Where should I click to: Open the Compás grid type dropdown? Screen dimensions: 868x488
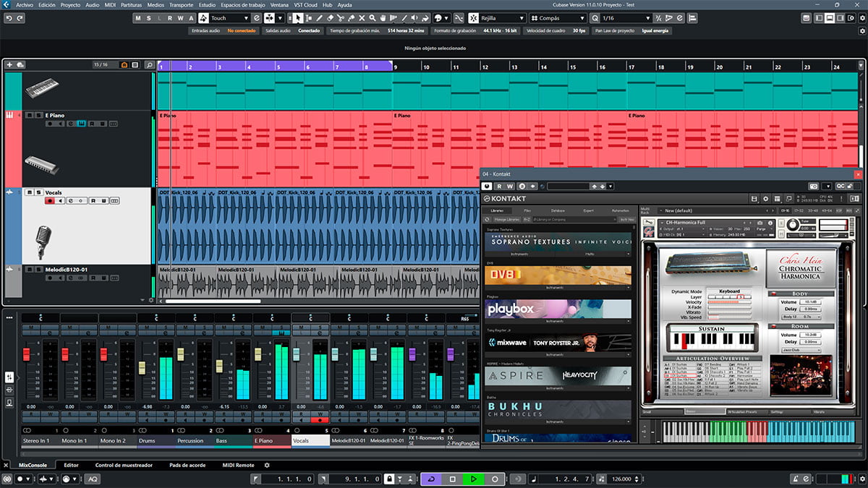click(x=558, y=18)
